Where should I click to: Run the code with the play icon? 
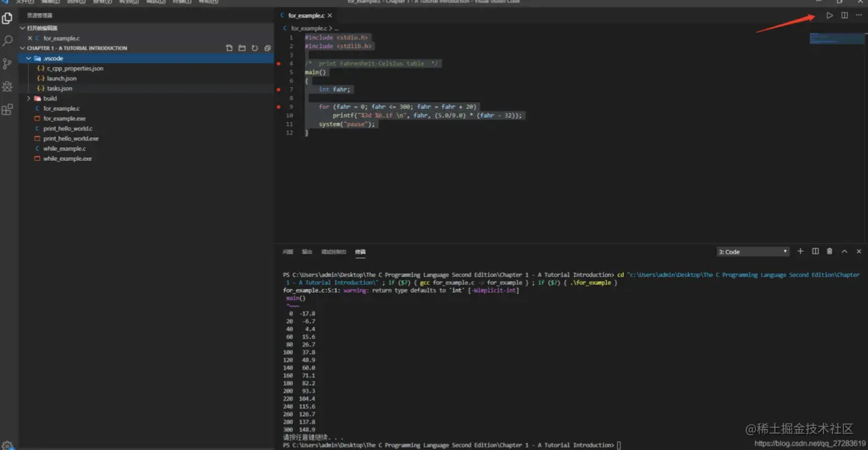830,16
